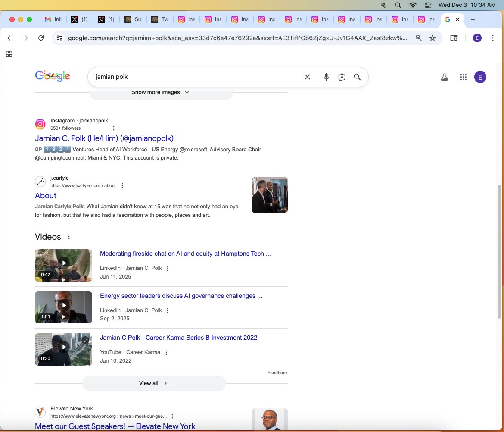The height and width of the screenshot is (432, 504).
Task: Open Chrome three-dot menu
Action: pos(493,38)
